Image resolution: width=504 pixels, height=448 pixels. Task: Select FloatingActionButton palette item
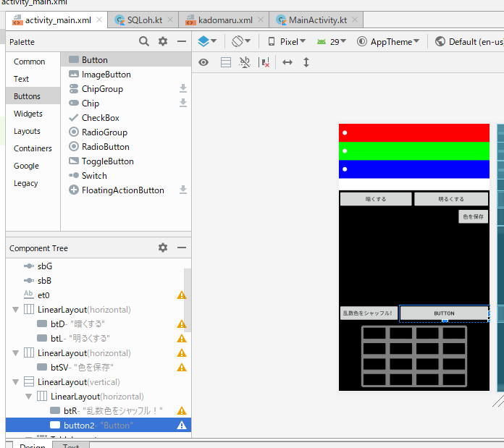point(126,190)
